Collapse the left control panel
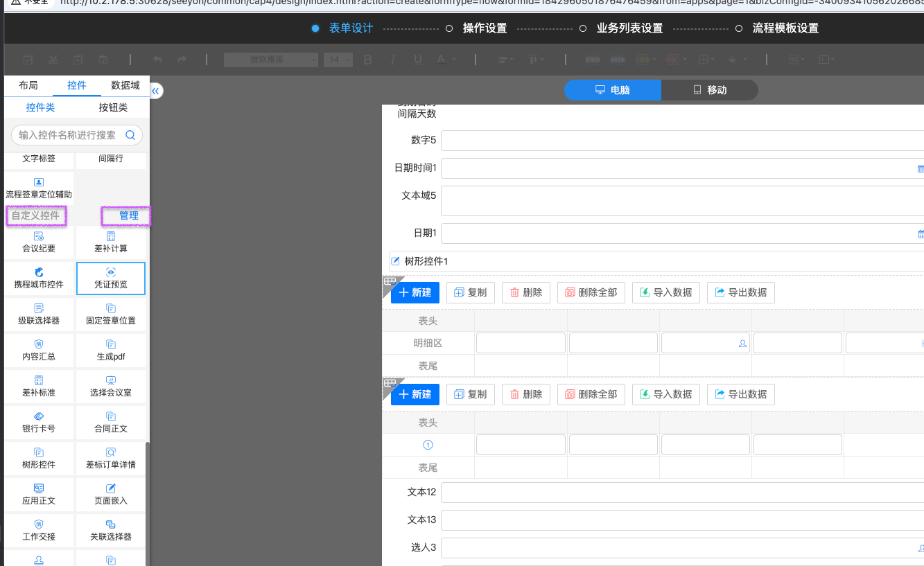 pos(156,91)
